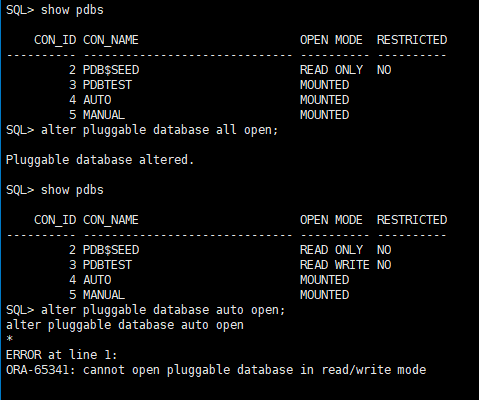Click AUTO name in second listing
Screen dimensions: 479x400
click(97, 280)
